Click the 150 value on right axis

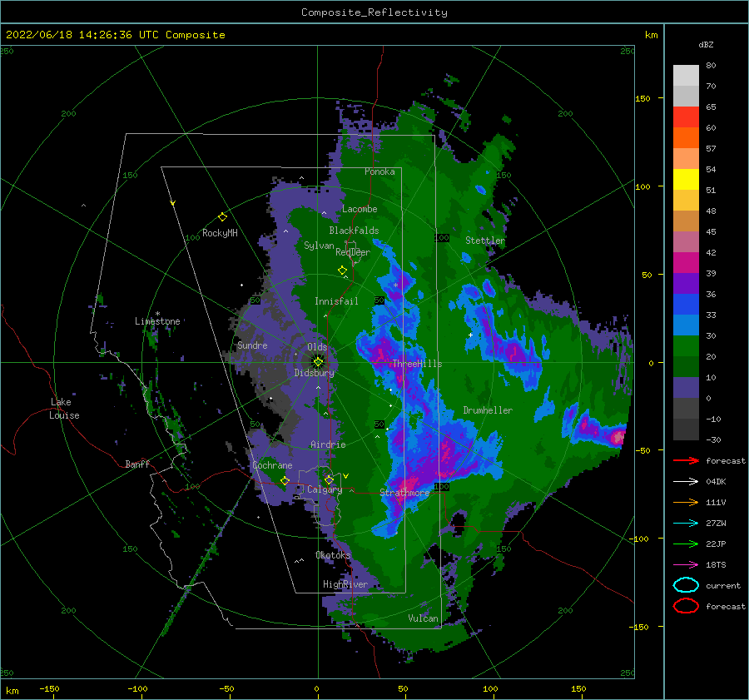coord(642,98)
